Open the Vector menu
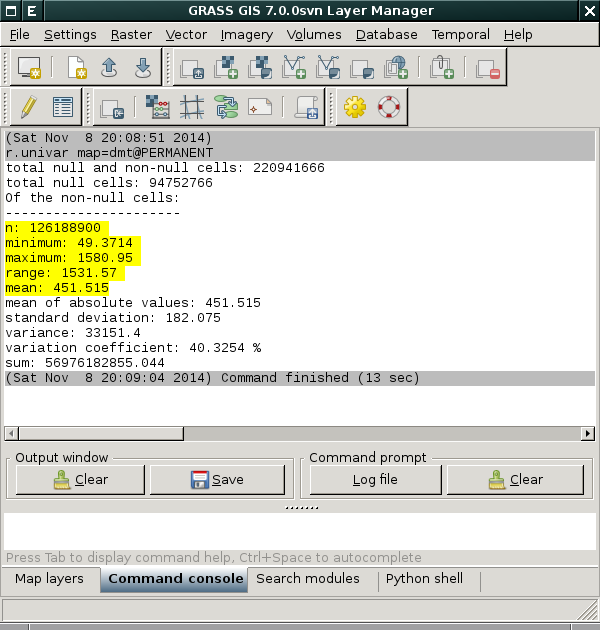The height and width of the screenshot is (630, 600). [186, 35]
